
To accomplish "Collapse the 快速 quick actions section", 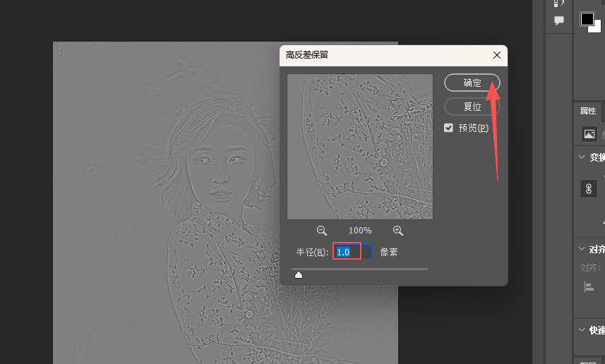I will click(582, 330).
